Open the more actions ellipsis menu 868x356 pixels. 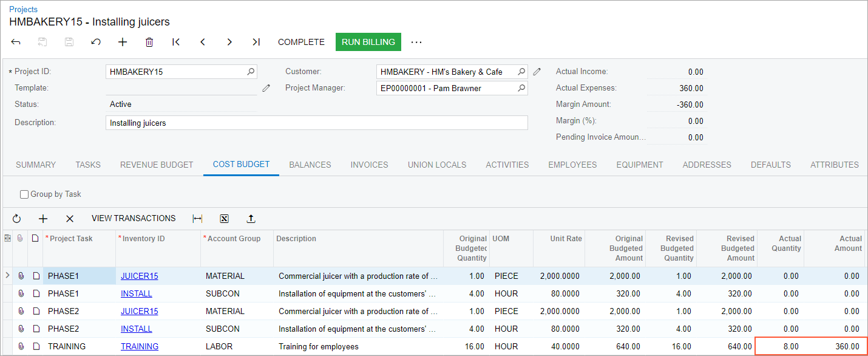[416, 42]
